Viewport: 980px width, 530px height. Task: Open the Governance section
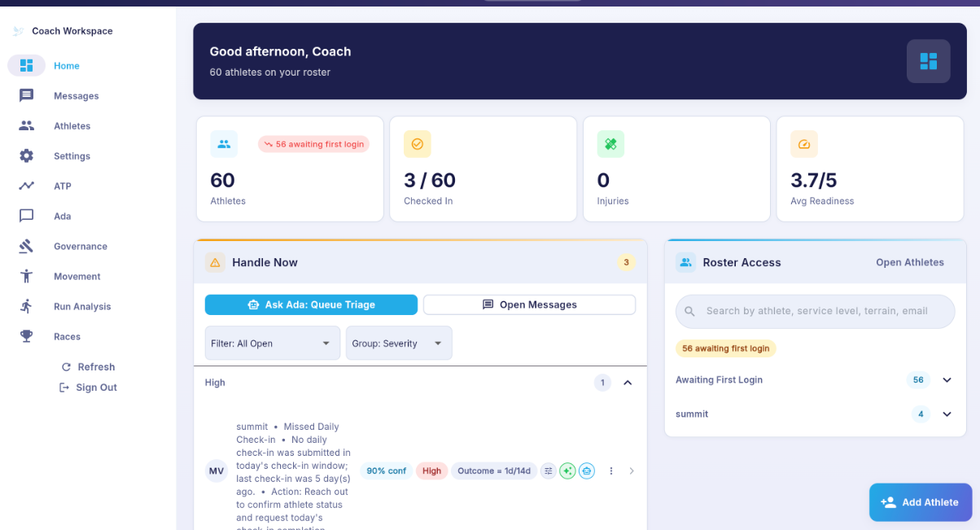tap(81, 246)
